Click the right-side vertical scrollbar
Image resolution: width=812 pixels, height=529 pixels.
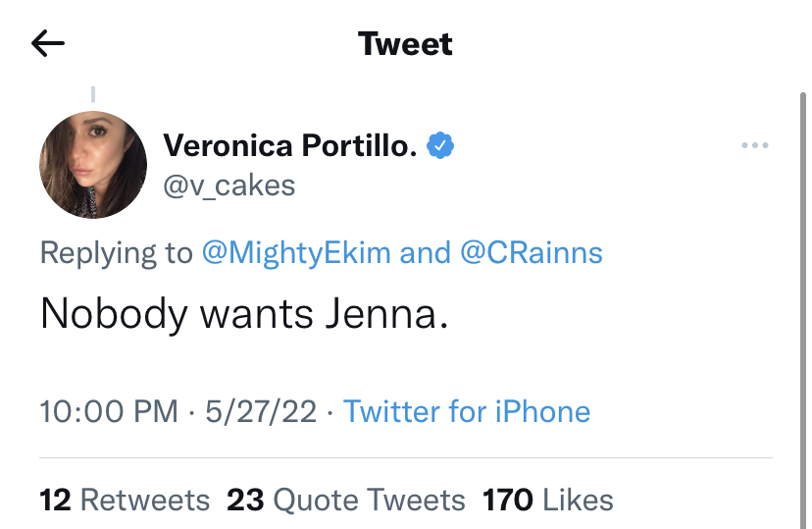pyautogui.click(x=803, y=310)
